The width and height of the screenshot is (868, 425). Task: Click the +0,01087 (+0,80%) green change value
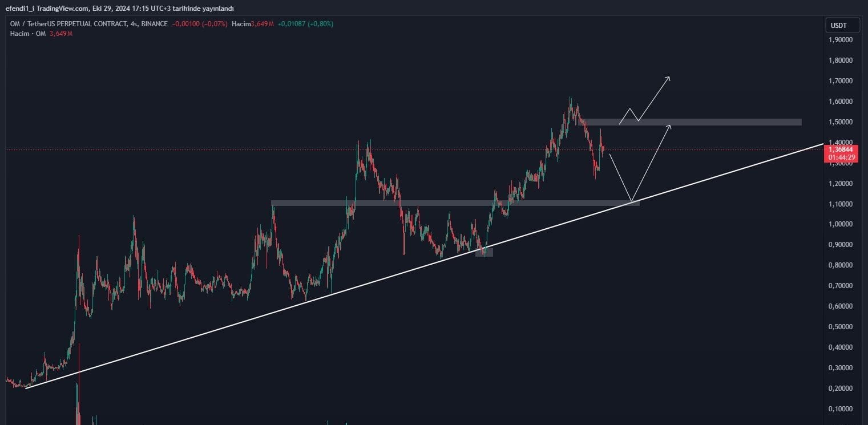305,24
